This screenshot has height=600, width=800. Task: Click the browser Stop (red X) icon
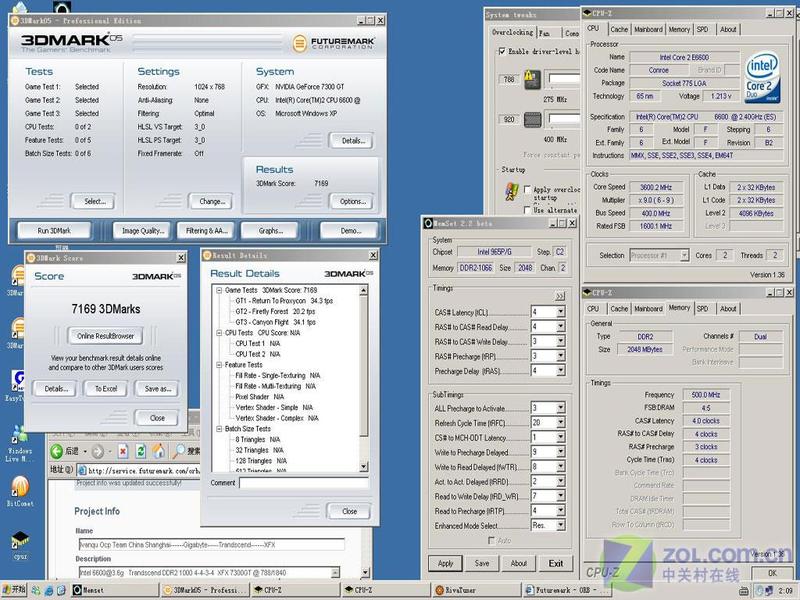pos(123,452)
